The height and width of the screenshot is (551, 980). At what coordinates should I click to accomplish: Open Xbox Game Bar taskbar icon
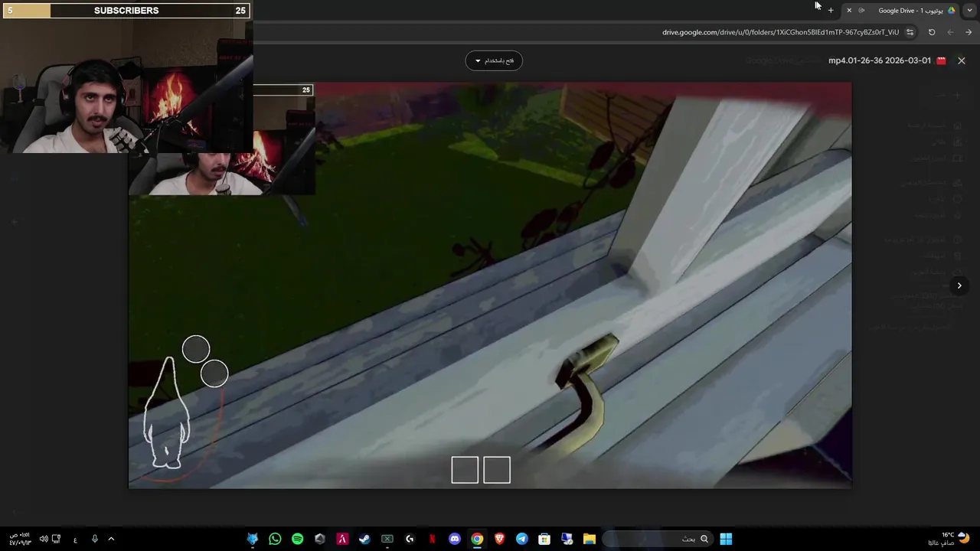tap(387, 539)
